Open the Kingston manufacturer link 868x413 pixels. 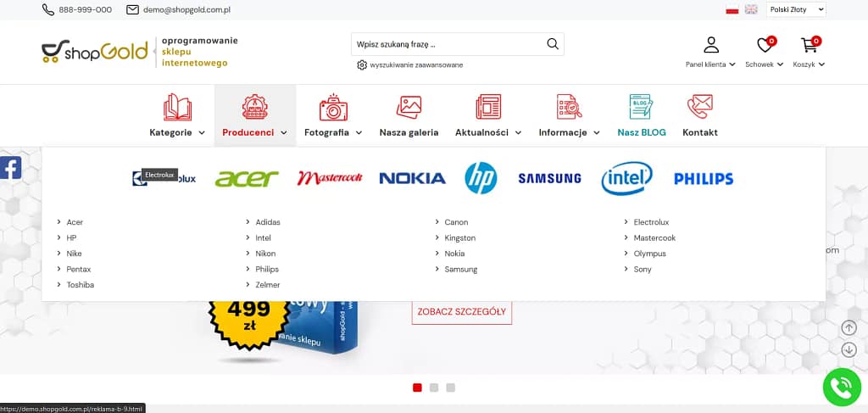tap(459, 238)
